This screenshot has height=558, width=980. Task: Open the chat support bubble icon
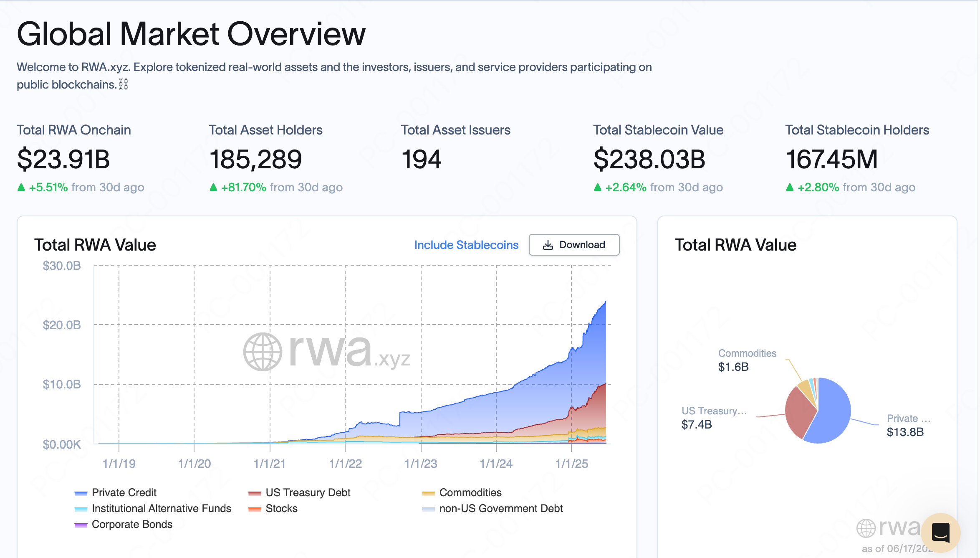(940, 533)
